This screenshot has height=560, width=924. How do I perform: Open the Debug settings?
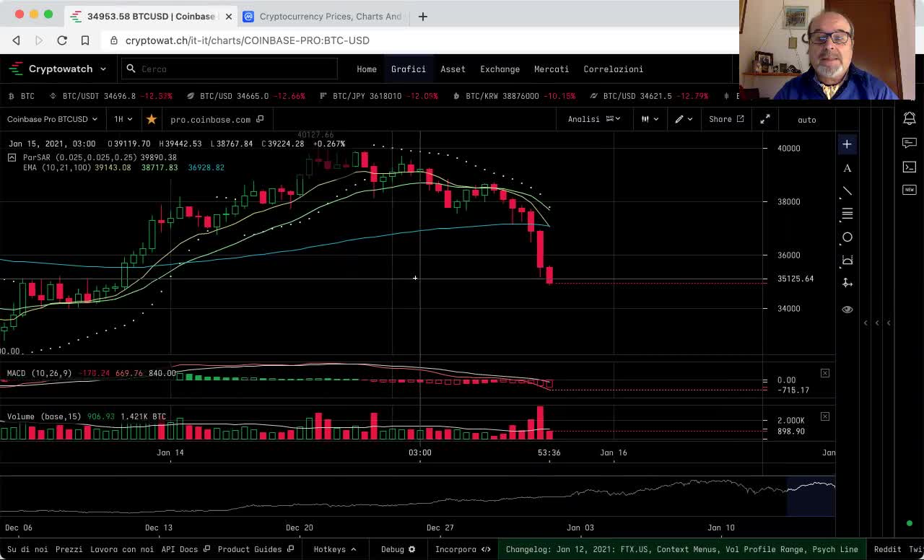398,549
